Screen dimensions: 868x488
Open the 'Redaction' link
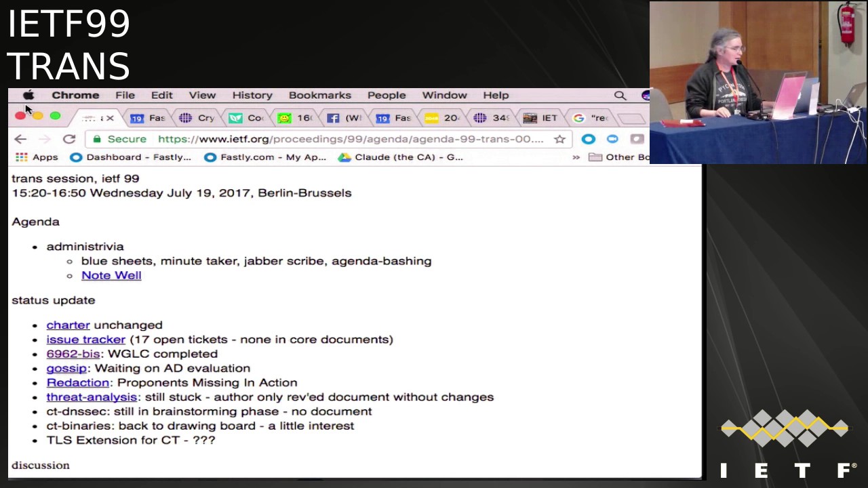click(78, 383)
